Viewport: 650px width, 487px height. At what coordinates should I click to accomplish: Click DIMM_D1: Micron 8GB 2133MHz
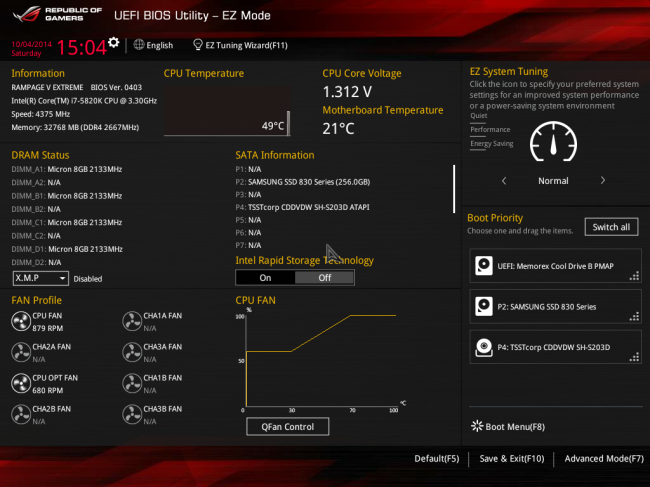coord(67,249)
